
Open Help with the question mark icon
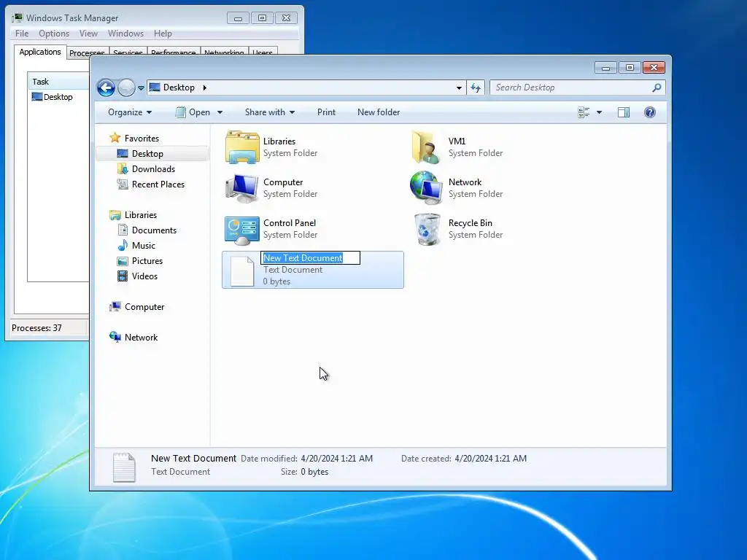pos(650,112)
